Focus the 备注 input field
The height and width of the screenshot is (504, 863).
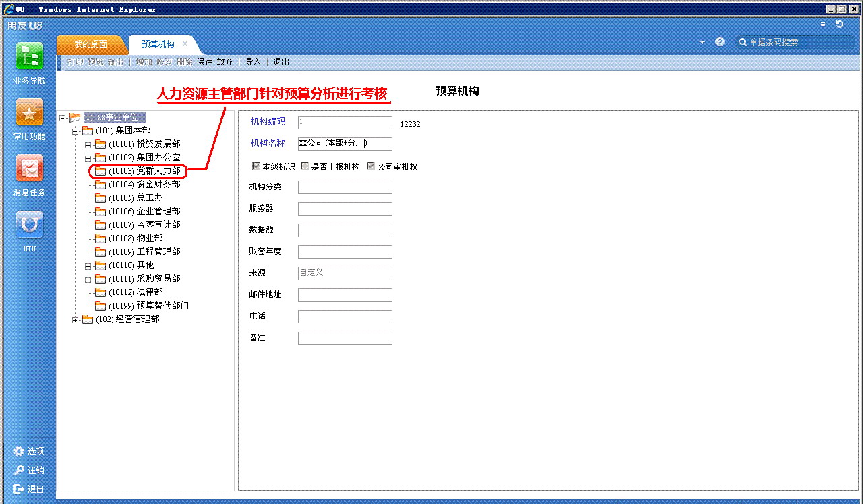pos(345,338)
